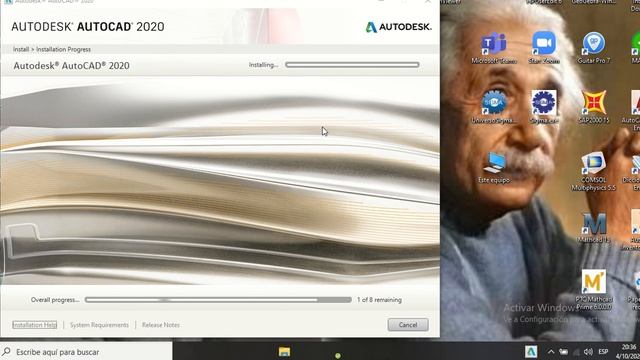Open the Installation Help link

[x=35, y=325]
